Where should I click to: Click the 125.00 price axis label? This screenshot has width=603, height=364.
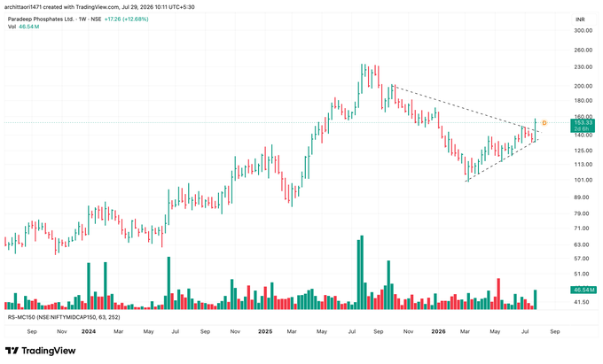coord(583,151)
